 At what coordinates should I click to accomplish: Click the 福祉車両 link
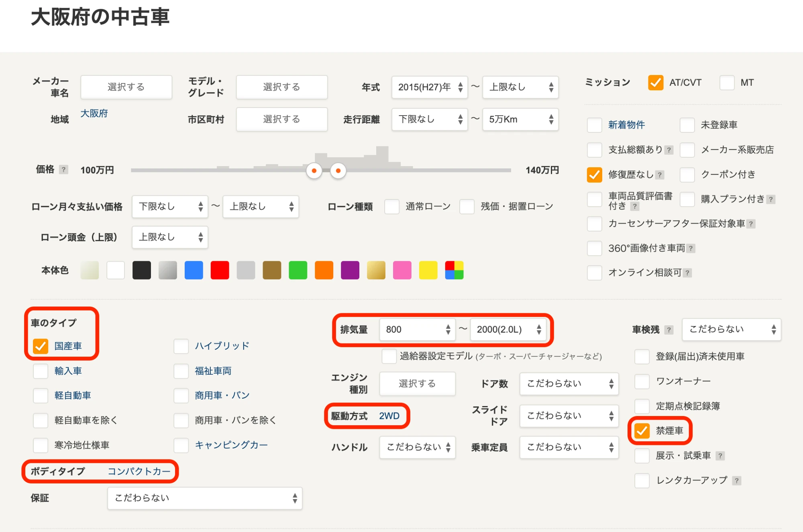pos(213,371)
